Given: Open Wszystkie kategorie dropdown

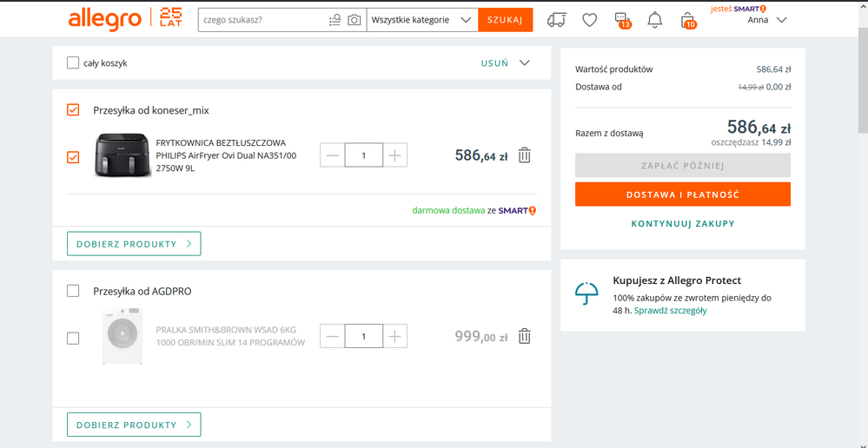Looking at the screenshot, I should (421, 21).
